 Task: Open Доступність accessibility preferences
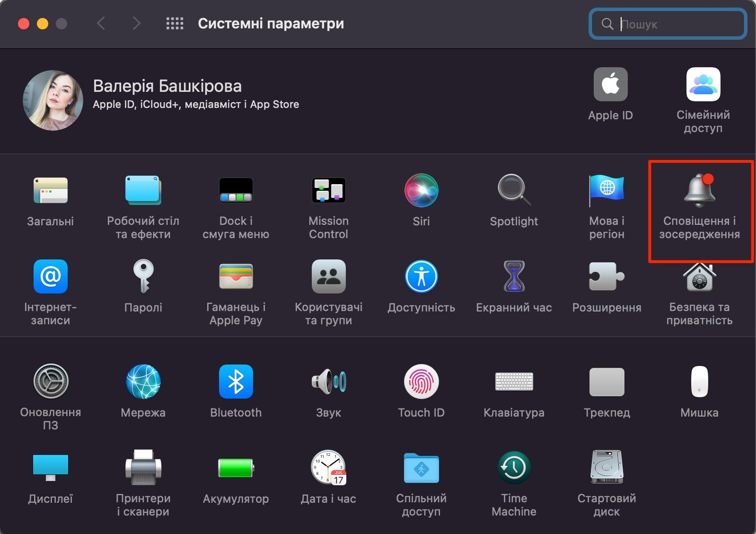[x=421, y=276]
